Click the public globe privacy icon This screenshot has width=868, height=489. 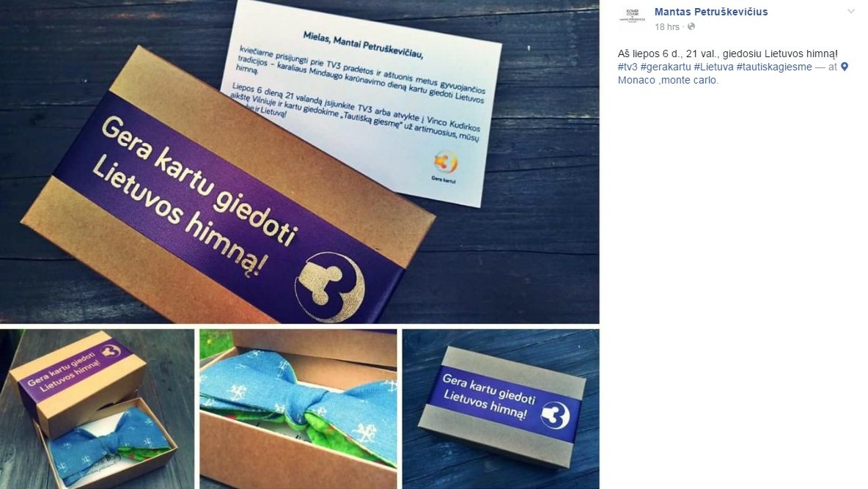click(691, 26)
